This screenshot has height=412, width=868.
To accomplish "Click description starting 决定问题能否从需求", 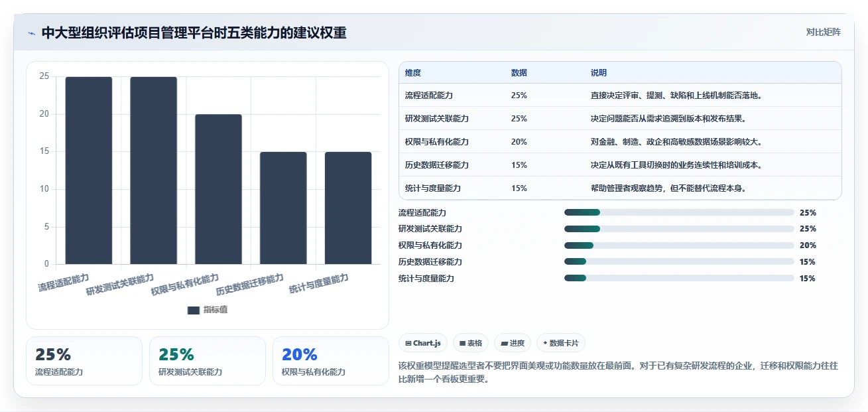I will (668, 119).
